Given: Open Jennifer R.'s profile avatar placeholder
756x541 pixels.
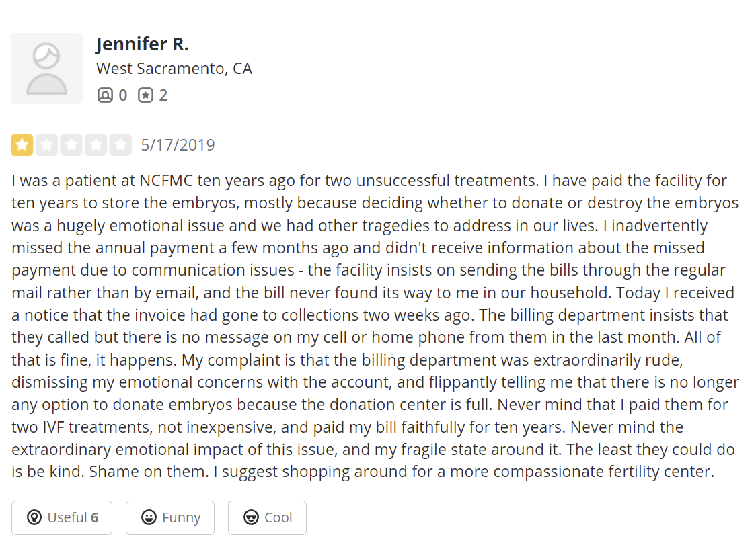Looking at the screenshot, I should click(x=46, y=69).
